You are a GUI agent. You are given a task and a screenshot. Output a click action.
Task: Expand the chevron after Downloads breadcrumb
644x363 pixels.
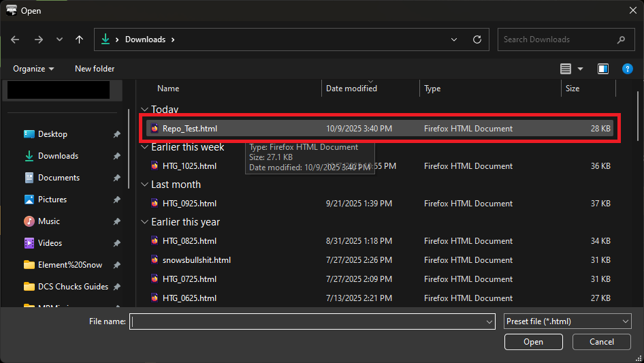pos(173,40)
